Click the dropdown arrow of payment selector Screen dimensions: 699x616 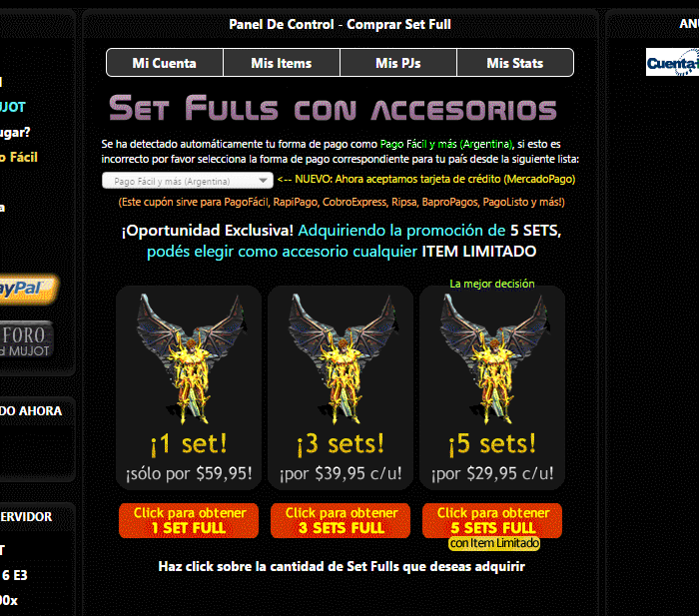pos(264,181)
